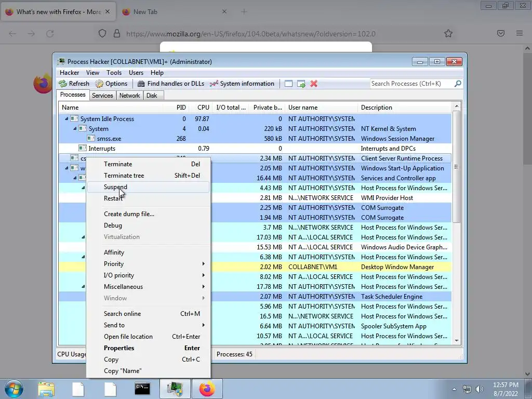Open Windows Explorer from the taskbar

coord(46,389)
